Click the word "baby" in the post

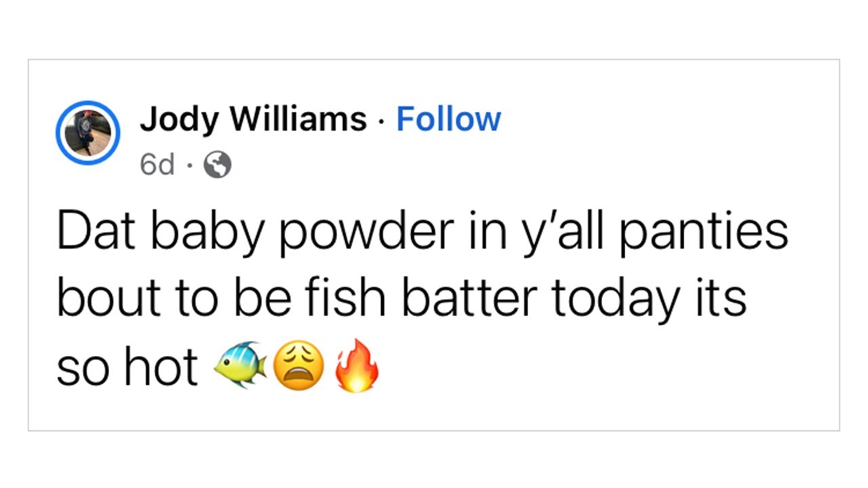point(201,232)
